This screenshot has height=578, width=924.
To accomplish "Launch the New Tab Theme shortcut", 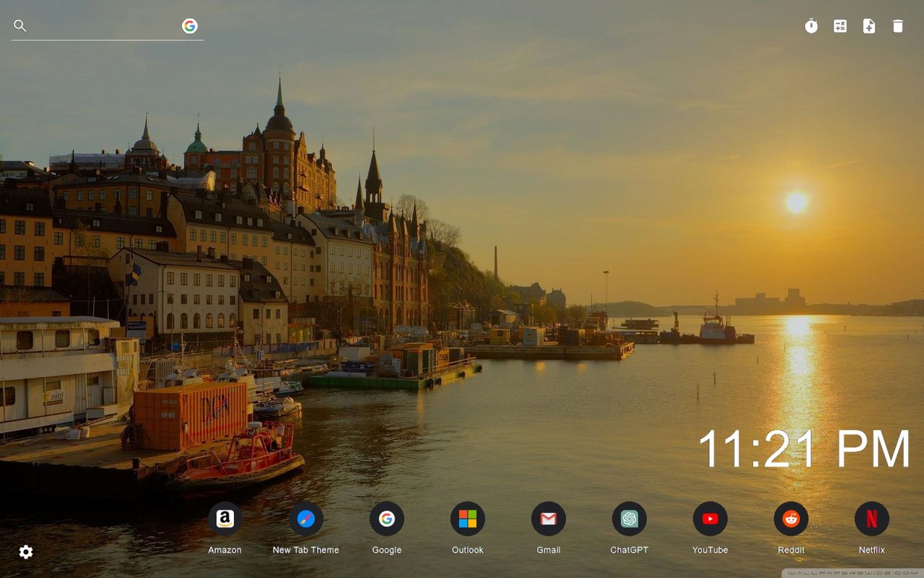I will 306,519.
